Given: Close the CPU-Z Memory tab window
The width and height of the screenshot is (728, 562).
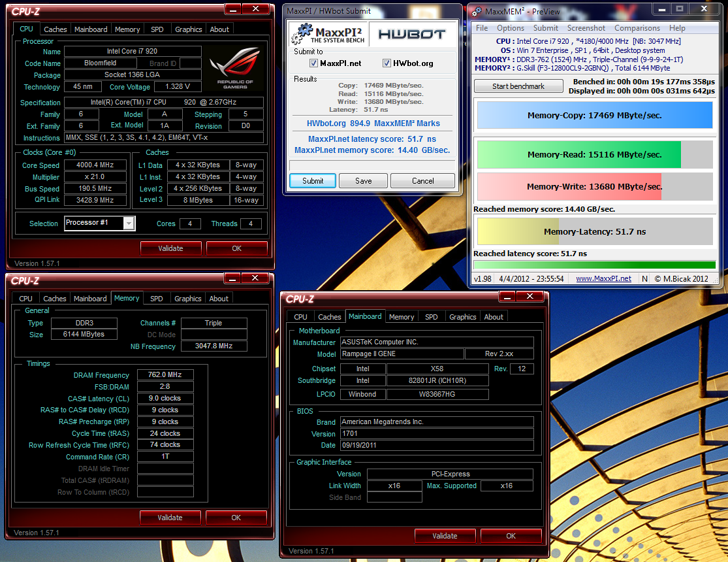Looking at the screenshot, I should 255,278.
